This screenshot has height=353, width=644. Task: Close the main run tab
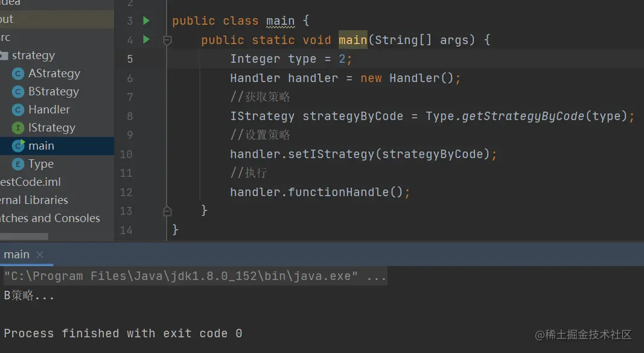click(40, 255)
